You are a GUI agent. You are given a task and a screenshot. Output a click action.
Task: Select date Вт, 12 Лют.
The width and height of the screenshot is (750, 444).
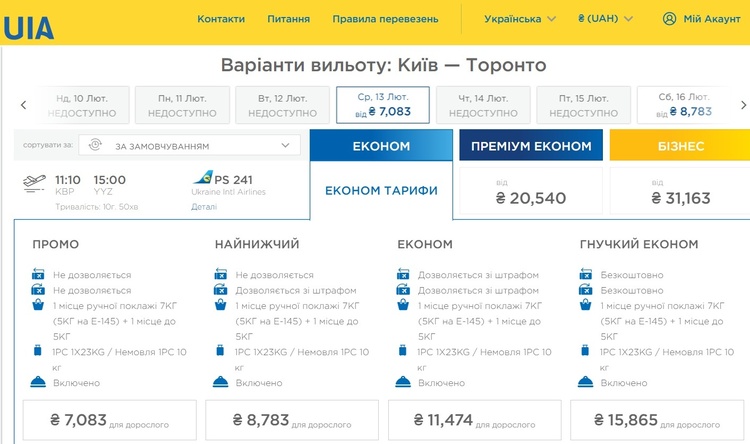(282, 105)
